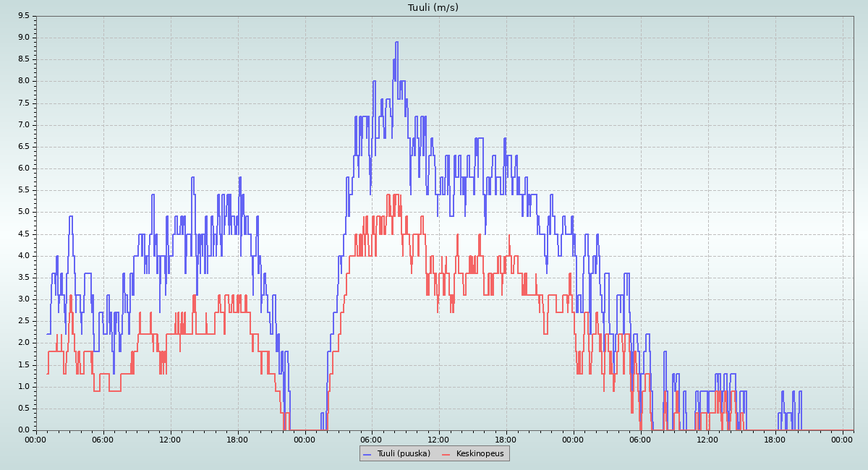Image resolution: width=868 pixels, height=470 pixels.
Task: Click the 9.5 y-axis tick label
Action: click(x=23, y=15)
